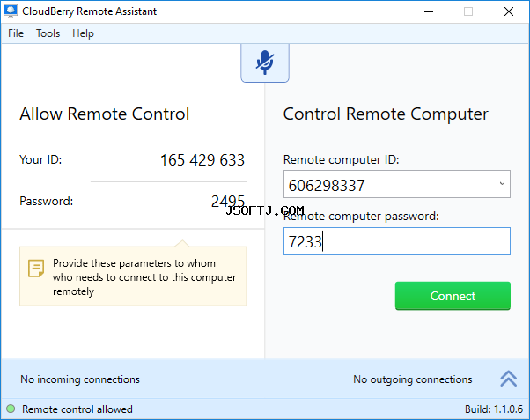Click the CloudBerry app icon in title bar
The width and height of the screenshot is (530, 420).
point(11,11)
